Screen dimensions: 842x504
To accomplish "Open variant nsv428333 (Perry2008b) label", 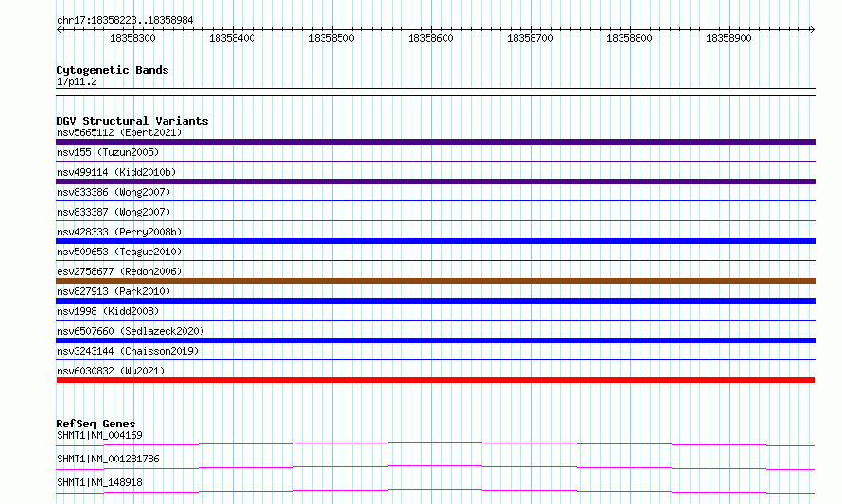I will [x=119, y=232].
